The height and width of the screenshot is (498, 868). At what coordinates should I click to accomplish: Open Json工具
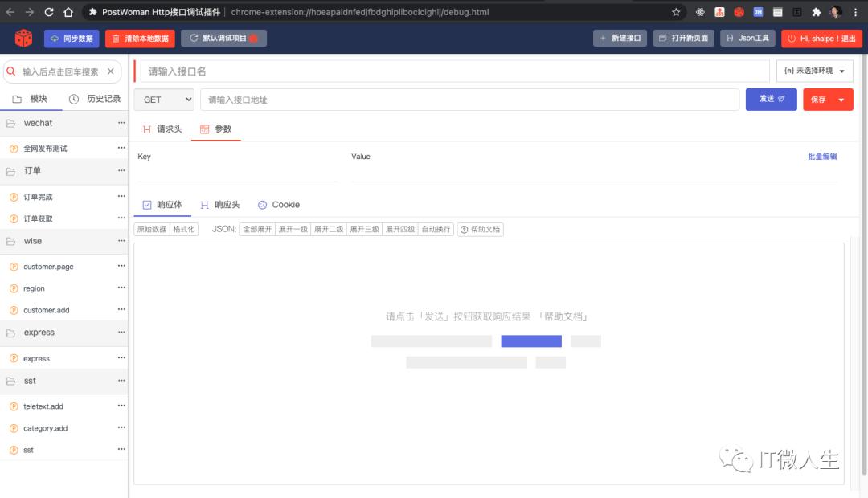pyautogui.click(x=747, y=39)
